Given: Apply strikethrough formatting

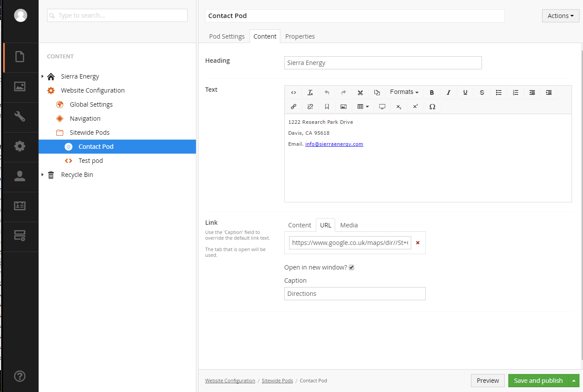Looking at the screenshot, I should click(482, 93).
